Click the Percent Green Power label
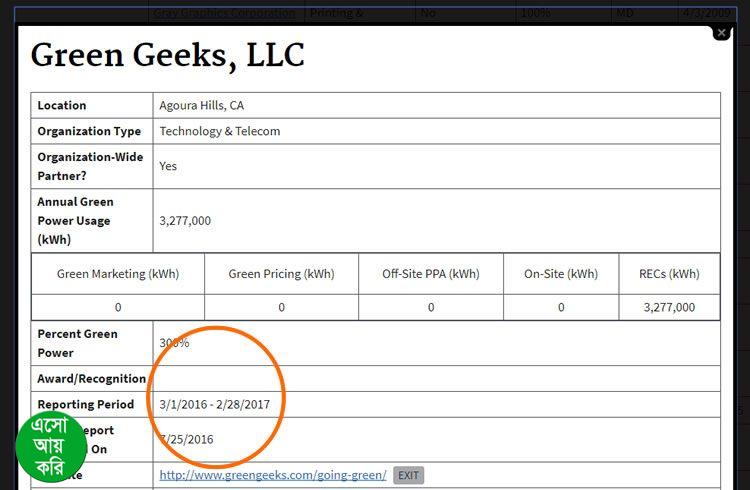Viewport: 750px width, 490px height. click(77, 343)
